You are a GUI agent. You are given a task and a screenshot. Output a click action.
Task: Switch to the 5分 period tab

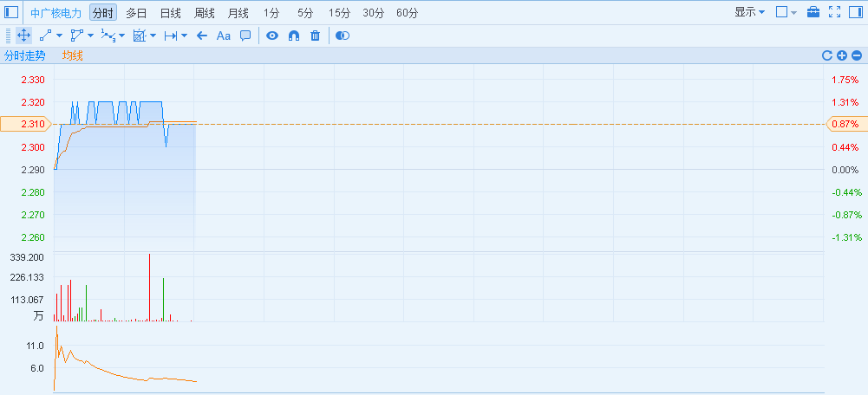point(305,13)
